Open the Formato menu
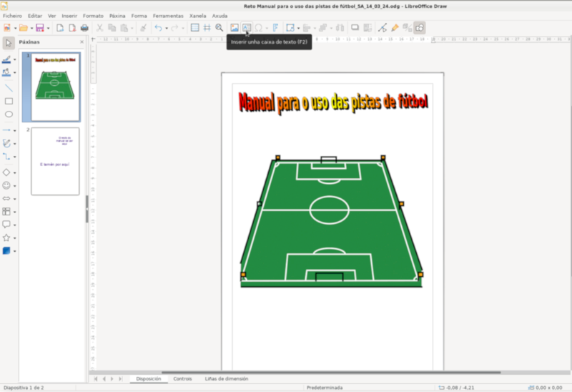572x392 pixels. point(93,15)
